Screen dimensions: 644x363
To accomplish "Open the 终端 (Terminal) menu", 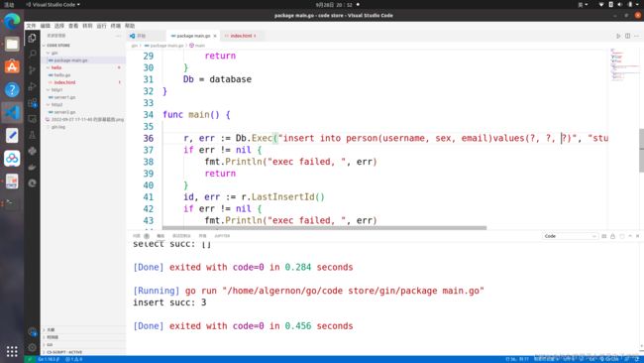I will tap(115, 26).
